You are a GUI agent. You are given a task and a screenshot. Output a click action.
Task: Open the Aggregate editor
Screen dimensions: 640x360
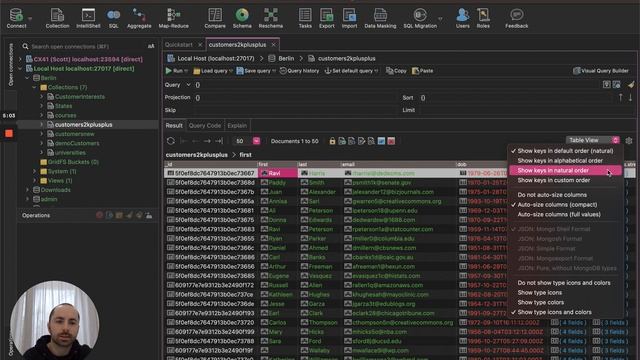click(x=139, y=18)
